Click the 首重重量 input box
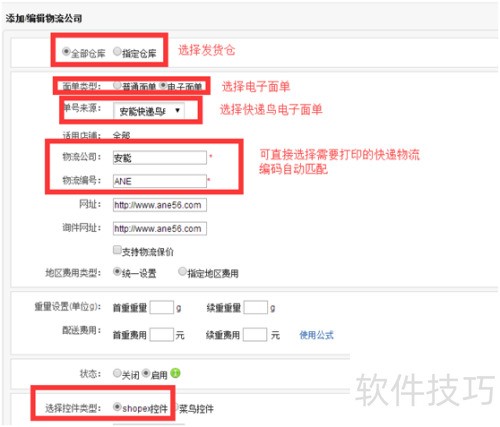The height and width of the screenshot is (427, 500). coord(162,307)
